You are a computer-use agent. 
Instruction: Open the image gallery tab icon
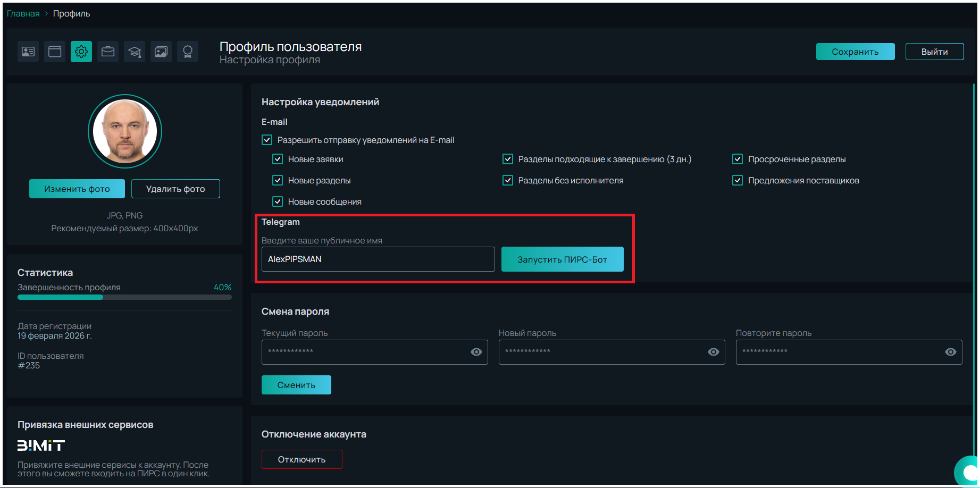(x=161, y=52)
